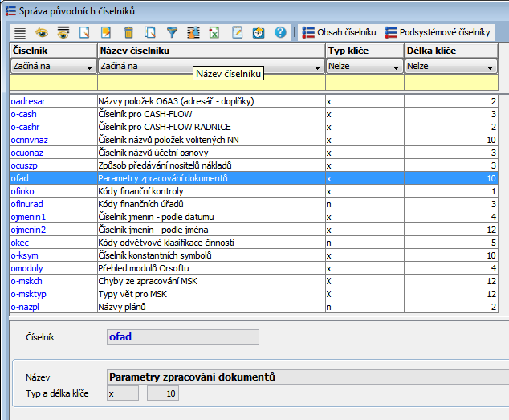509x420 pixels.
Task: Expand the Délka klíče 'Nelze' dropdown
Action: click(x=491, y=67)
